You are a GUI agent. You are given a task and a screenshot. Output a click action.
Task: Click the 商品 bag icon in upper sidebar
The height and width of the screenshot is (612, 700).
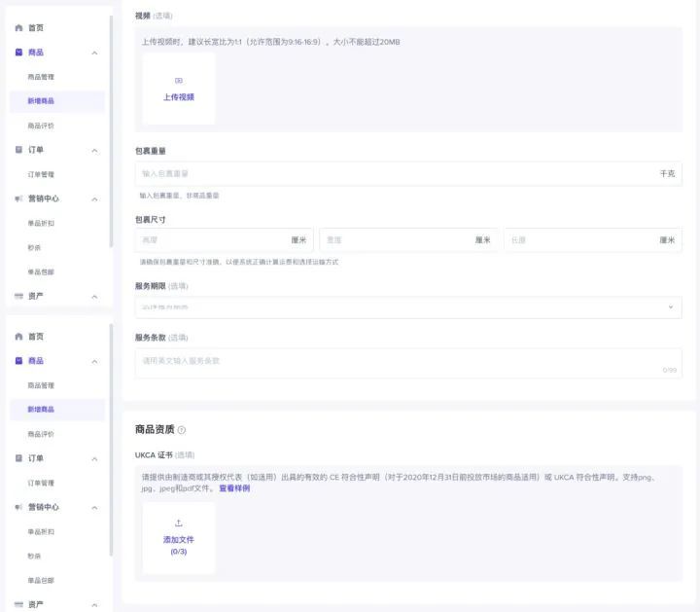pyautogui.click(x=18, y=53)
